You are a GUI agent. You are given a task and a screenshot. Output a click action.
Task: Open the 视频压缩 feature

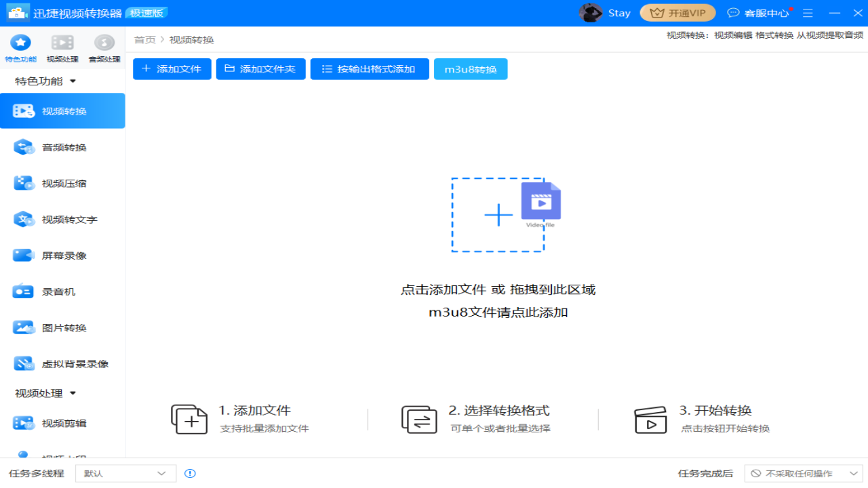pyautogui.click(x=62, y=183)
